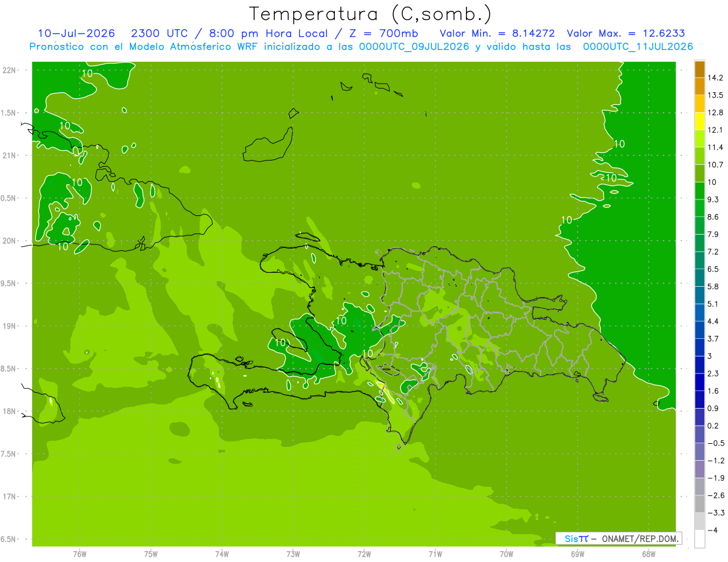Click the white swatch below -4
The image size is (728, 562).
point(699,539)
